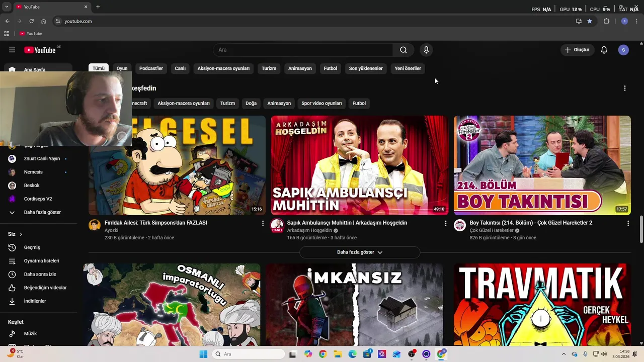Click the Oluştur create button
The width and height of the screenshot is (644, 362).
(x=578, y=50)
